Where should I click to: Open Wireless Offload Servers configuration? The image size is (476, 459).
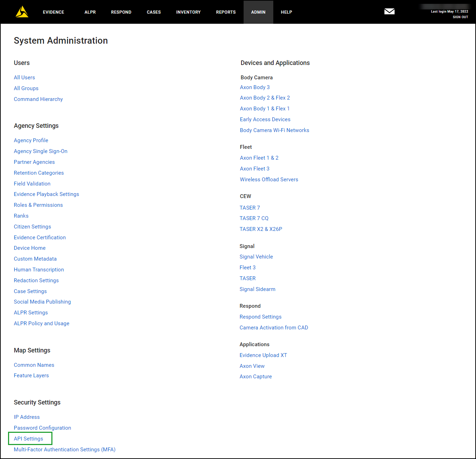coord(269,179)
